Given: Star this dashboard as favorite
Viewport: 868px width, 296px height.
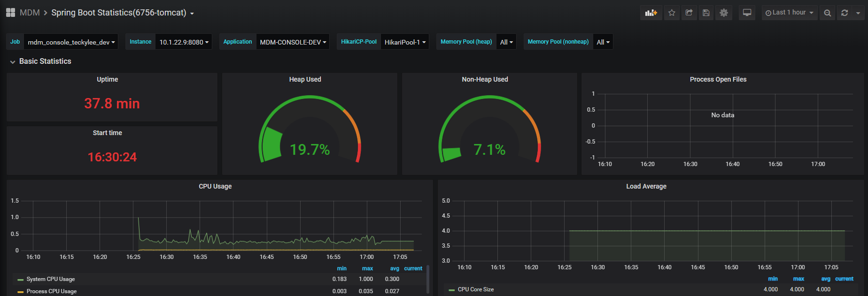Looking at the screenshot, I should pyautogui.click(x=672, y=13).
